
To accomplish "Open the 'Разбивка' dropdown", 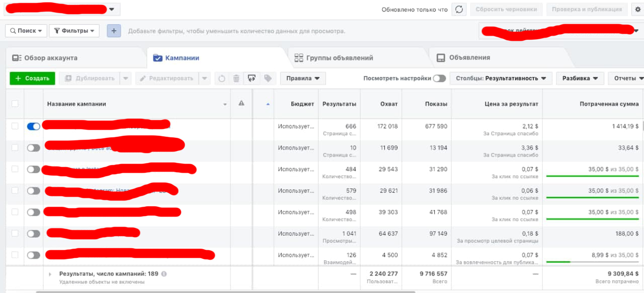I will pos(580,79).
